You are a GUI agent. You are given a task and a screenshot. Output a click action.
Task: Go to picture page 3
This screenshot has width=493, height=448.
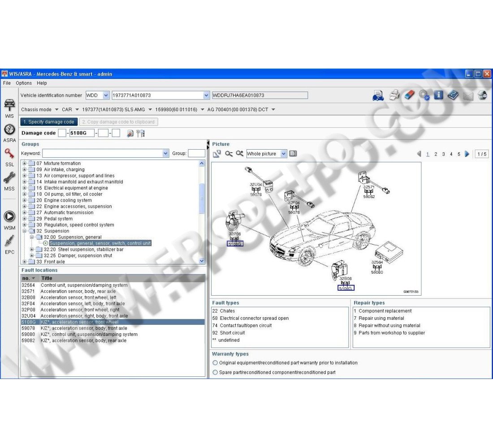pos(443,154)
